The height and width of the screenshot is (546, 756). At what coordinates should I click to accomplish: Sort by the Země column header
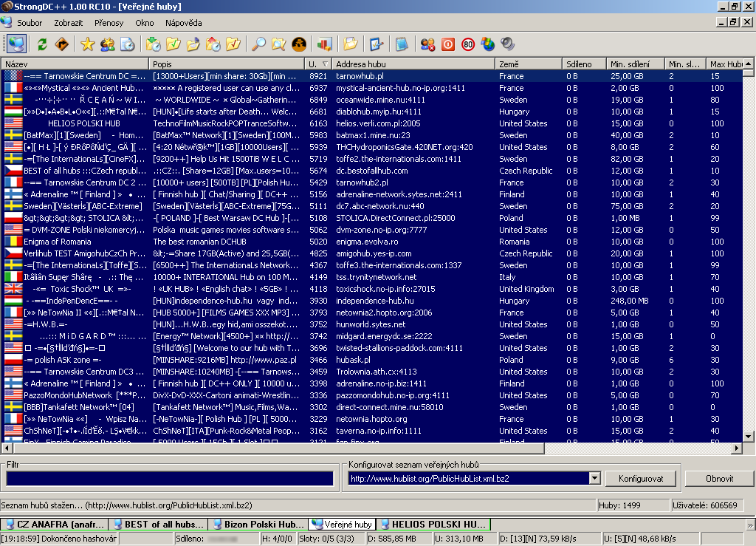pyautogui.click(x=529, y=64)
